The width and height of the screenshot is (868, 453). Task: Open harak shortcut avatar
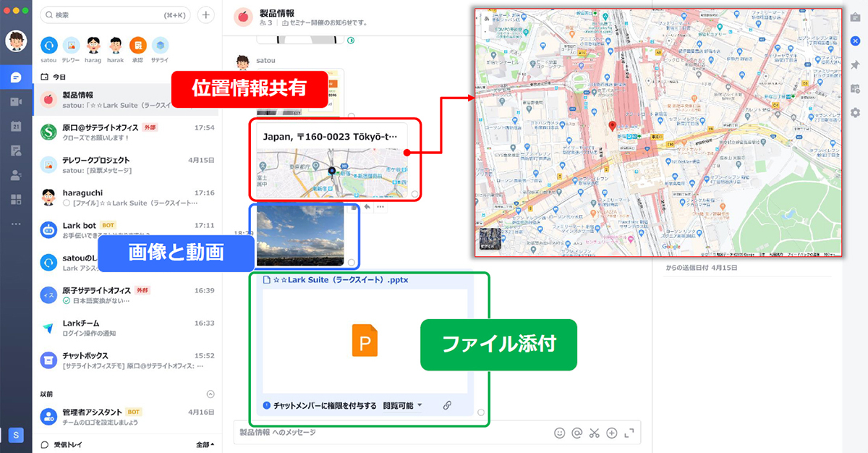click(x=115, y=46)
